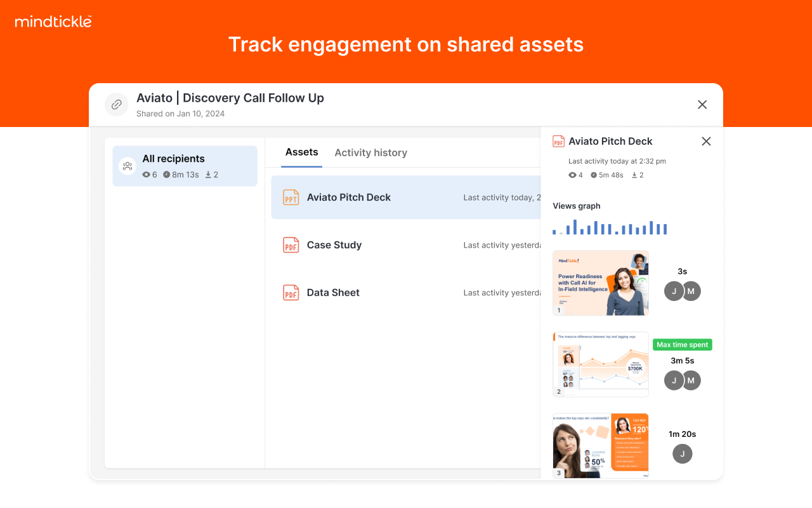Select the Assets tab
The height and width of the screenshot is (508, 812).
[x=301, y=152]
